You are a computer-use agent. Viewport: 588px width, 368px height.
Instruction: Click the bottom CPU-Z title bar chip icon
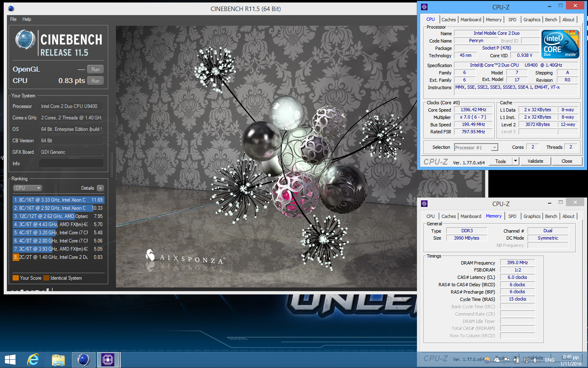coord(424,204)
